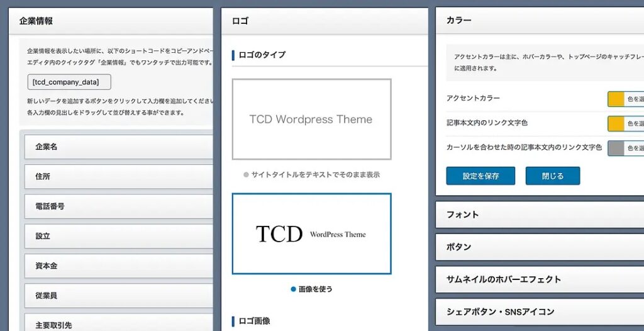Open the シェアボタン・SNSアイコン section
Screen dimensions: 644x331
coord(540,311)
